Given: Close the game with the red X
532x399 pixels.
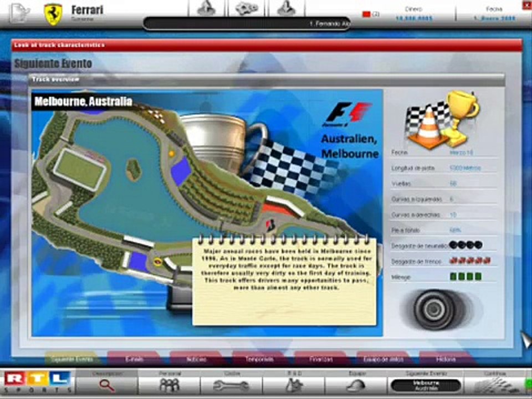Looking at the screenshot, I should coord(527,4).
